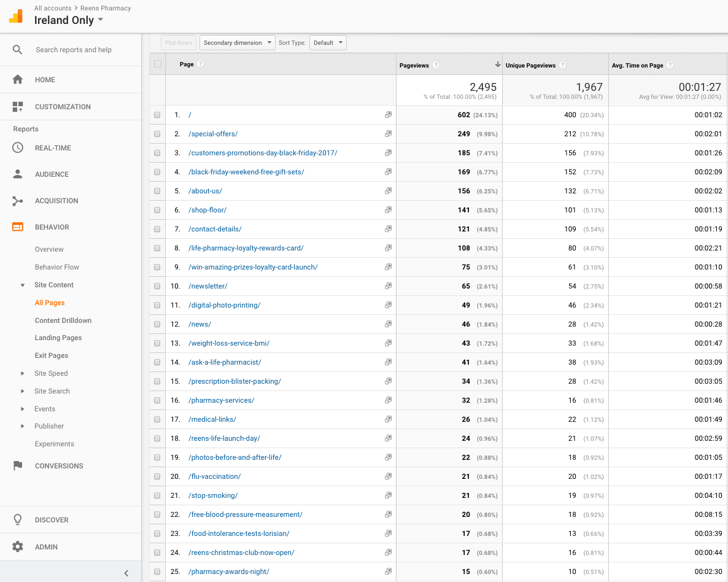Open /about-us/ external link icon
Screen dimensions: 728x582
click(388, 191)
